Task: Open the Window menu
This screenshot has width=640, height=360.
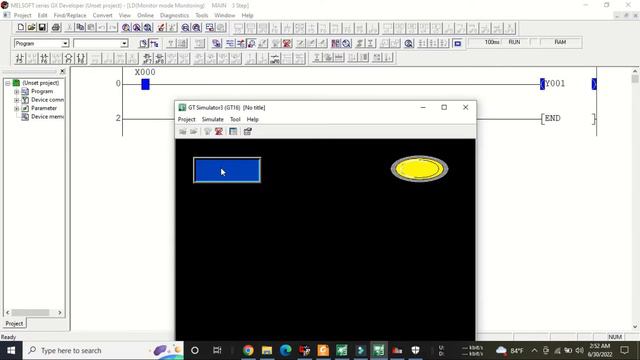Action: [224, 16]
